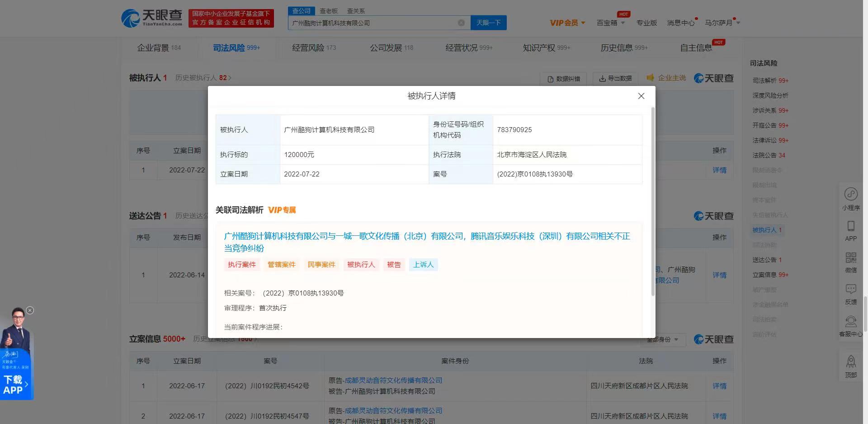Open the unfair competition dispute case title link
Viewport: 868px width, 424px height.
click(x=427, y=242)
